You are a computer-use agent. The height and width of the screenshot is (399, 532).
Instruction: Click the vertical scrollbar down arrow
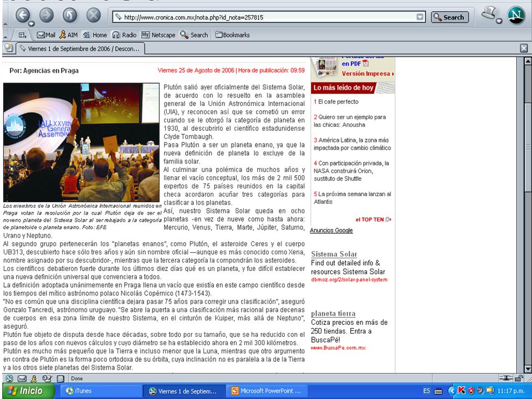pos(528,369)
